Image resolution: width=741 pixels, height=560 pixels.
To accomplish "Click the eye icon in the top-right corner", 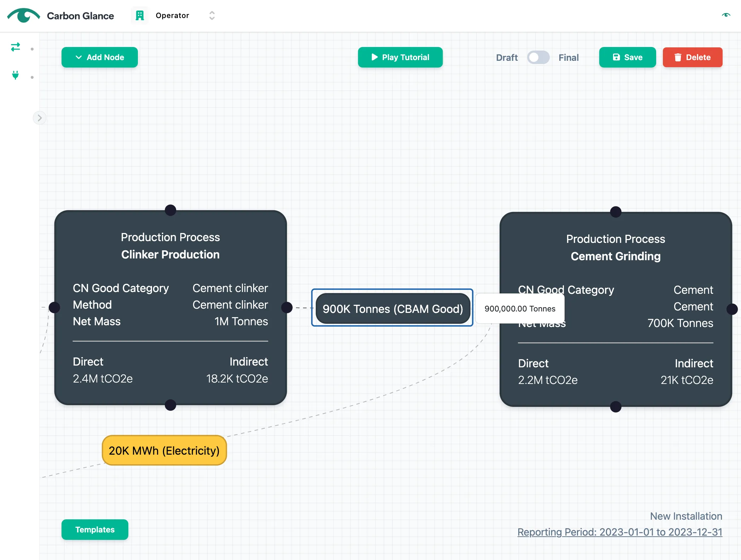I will pos(726,15).
